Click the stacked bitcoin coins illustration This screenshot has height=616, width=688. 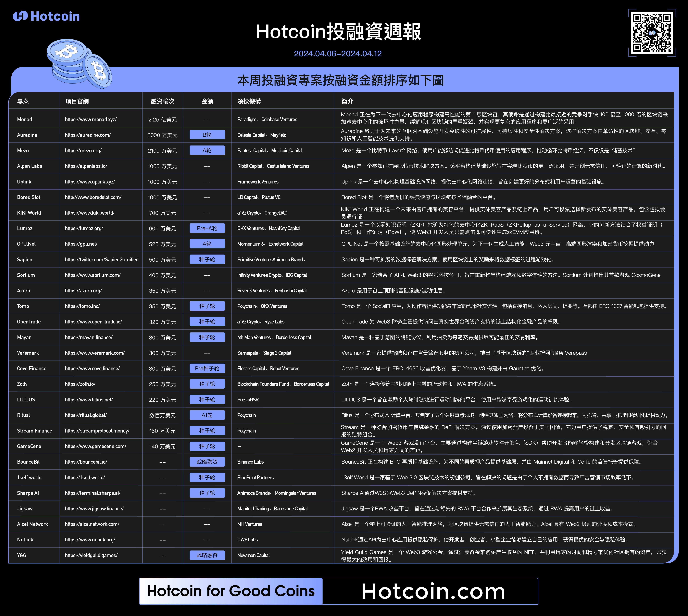tap(79, 63)
